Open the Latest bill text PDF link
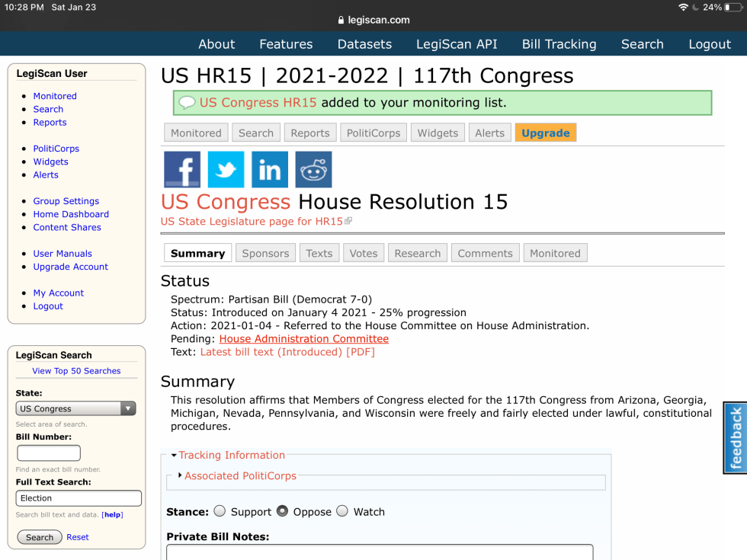This screenshot has width=747, height=560. point(287,352)
